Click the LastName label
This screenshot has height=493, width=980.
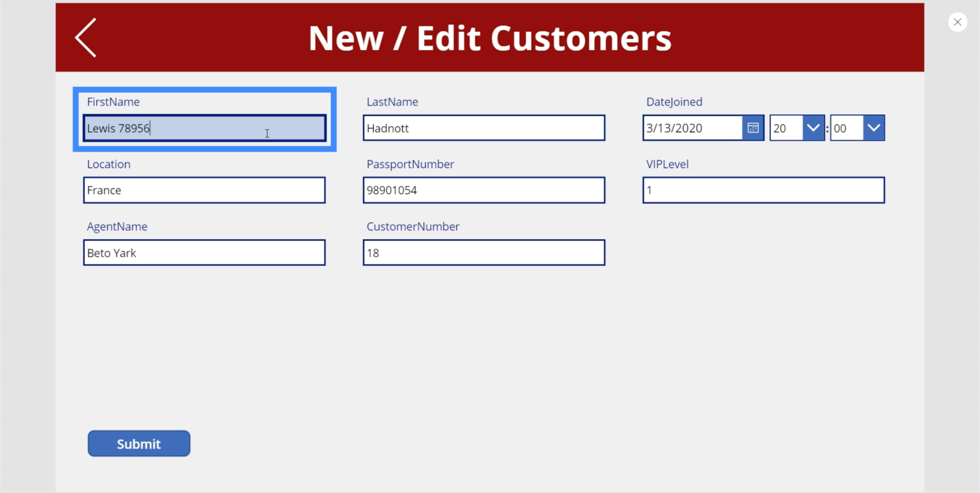point(392,102)
